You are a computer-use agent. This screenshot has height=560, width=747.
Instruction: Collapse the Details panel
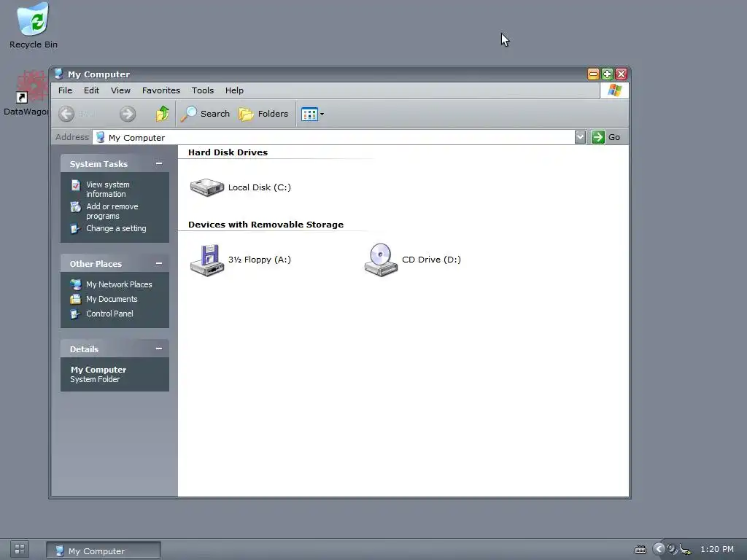pyautogui.click(x=159, y=349)
